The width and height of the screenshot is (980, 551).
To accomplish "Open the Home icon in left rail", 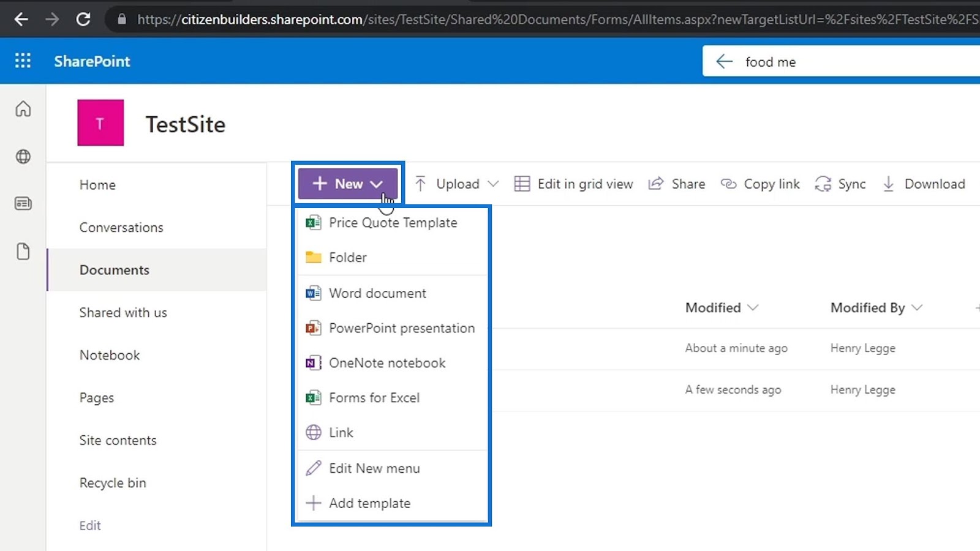I will coord(23,109).
